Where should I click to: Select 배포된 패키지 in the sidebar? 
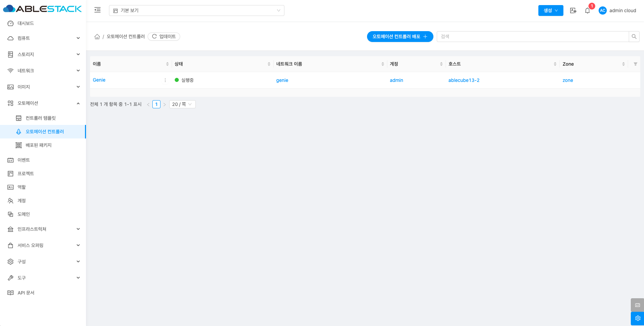pos(39,145)
